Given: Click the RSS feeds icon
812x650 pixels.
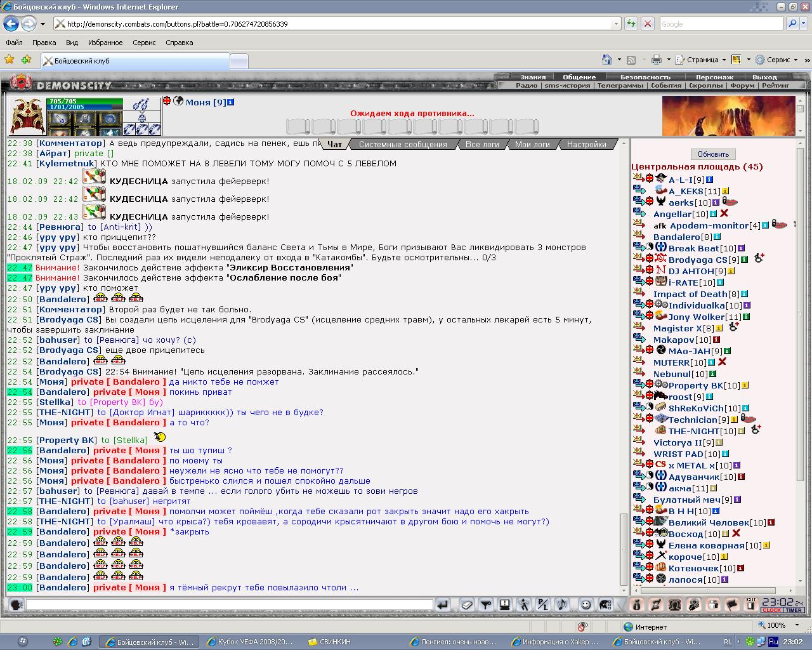Looking at the screenshot, I should point(631,60).
